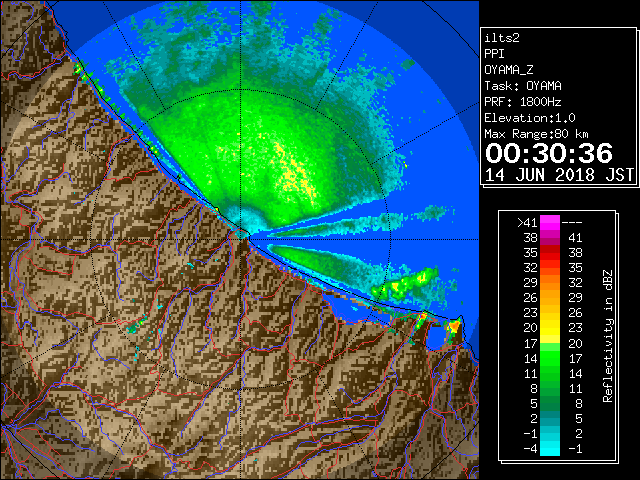640x480 pixels.
Task: Select the 'PPI' scan type text
Action: (494, 54)
